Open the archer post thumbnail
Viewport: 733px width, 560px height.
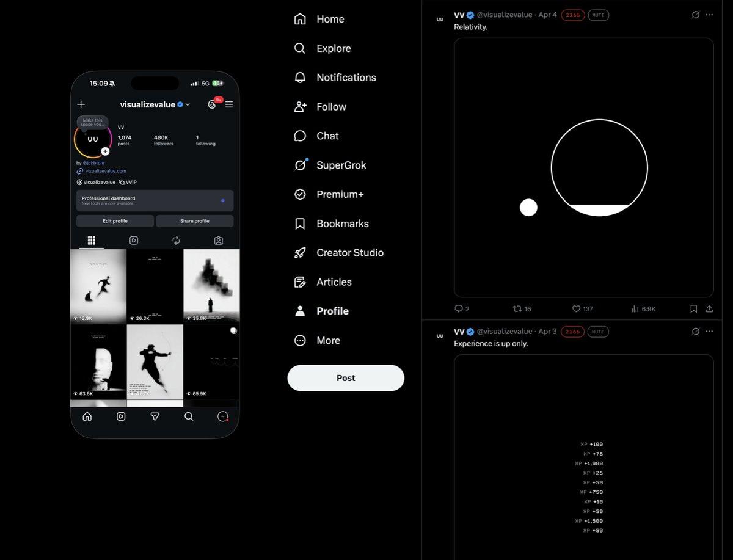(155, 365)
